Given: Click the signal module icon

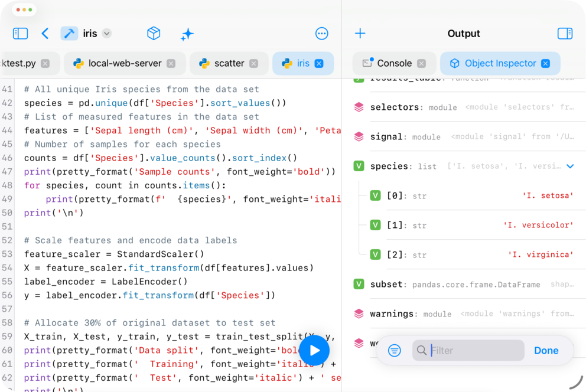Looking at the screenshot, I should tap(359, 136).
